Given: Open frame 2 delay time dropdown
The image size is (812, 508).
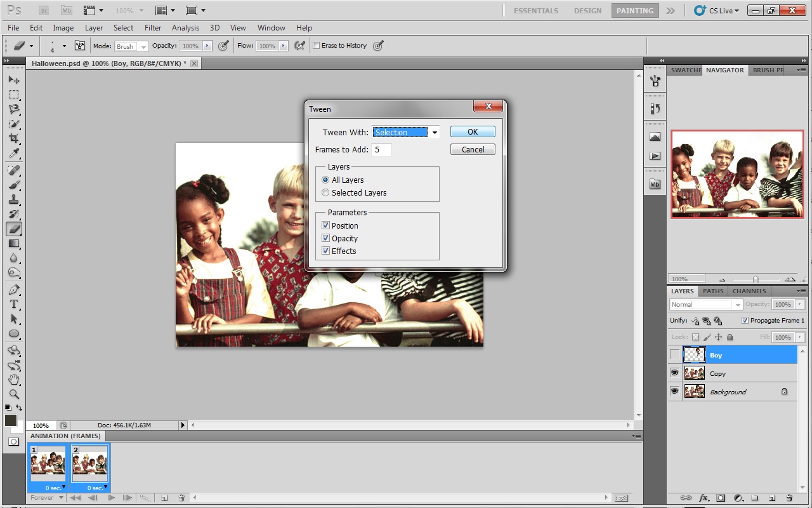Looking at the screenshot, I should (97, 488).
